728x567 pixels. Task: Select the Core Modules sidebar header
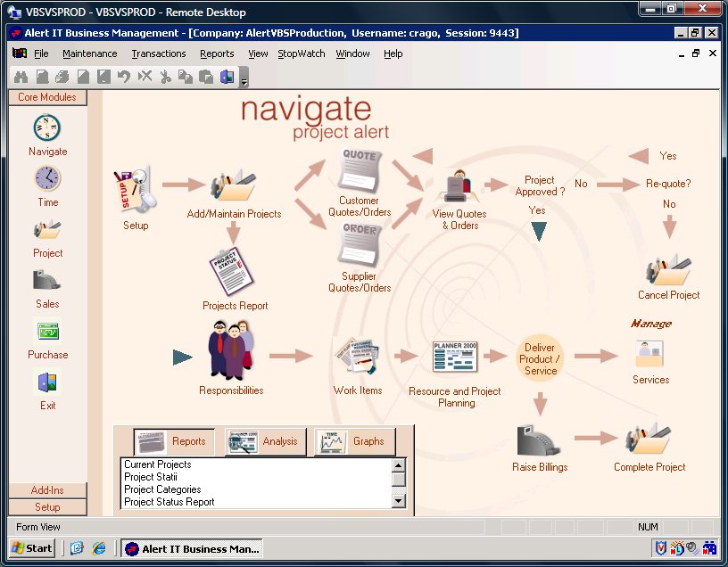click(x=47, y=97)
